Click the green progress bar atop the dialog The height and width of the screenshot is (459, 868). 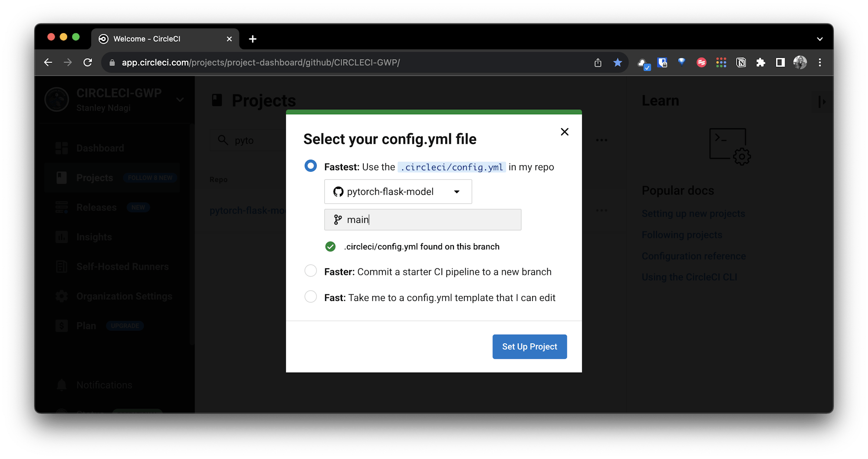[434, 112]
